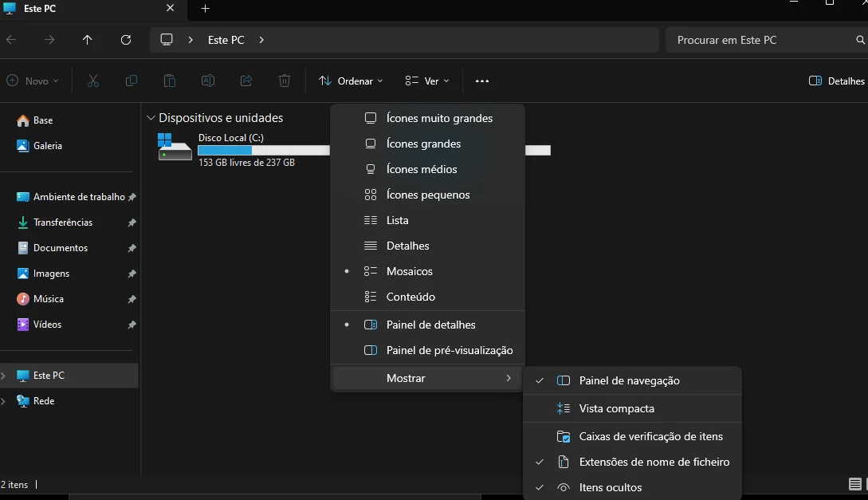The width and height of the screenshot is (868, 500).
Task: Open Imagens in the sidebar
Action: pyautogui.click(x=42, y=273)
